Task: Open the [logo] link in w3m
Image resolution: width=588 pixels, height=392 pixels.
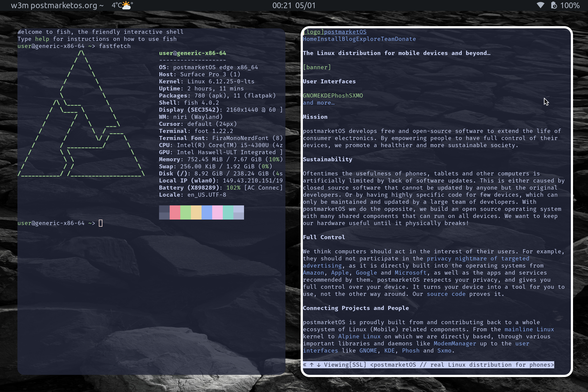Action: 313,32
